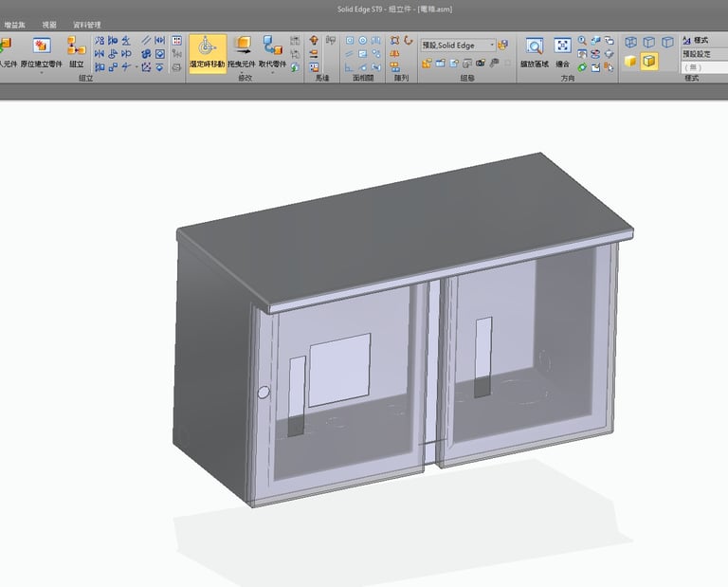Screen dimensions: 728x587
Task: Switch to plain shaded yellow cube view style
Action: pos(630,61)
